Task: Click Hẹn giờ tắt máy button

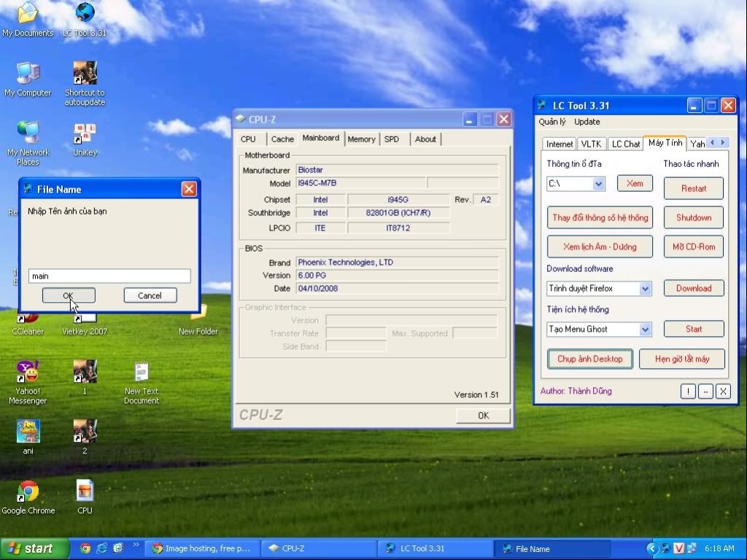Action: [682, 359]
